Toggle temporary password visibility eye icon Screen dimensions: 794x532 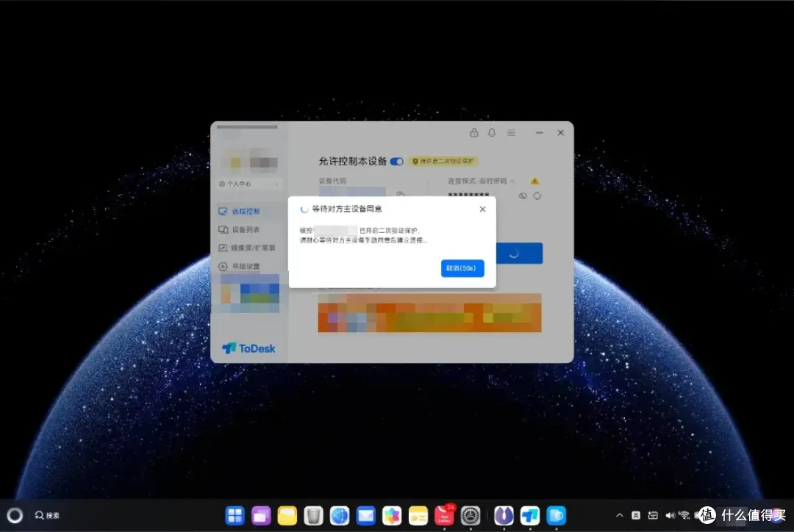pos(523,196)
